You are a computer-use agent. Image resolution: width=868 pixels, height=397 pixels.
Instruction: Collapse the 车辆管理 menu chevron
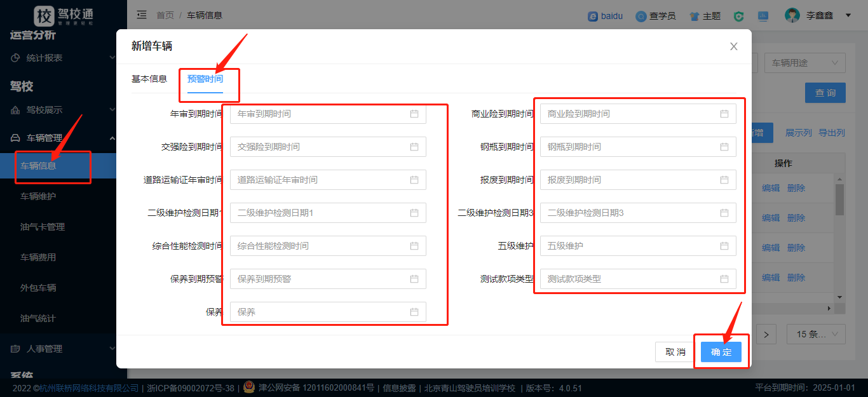[x=112, y=138]
